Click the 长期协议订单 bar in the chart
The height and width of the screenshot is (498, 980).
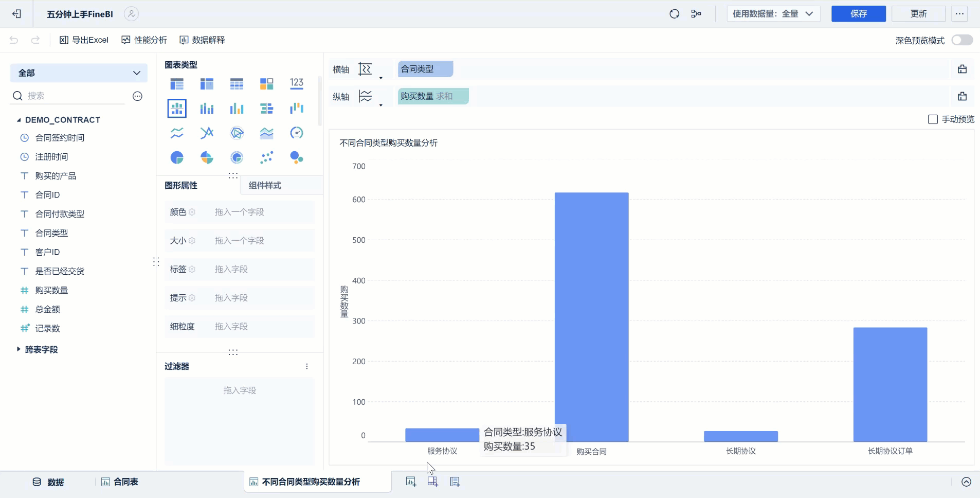tap(891, 385)
